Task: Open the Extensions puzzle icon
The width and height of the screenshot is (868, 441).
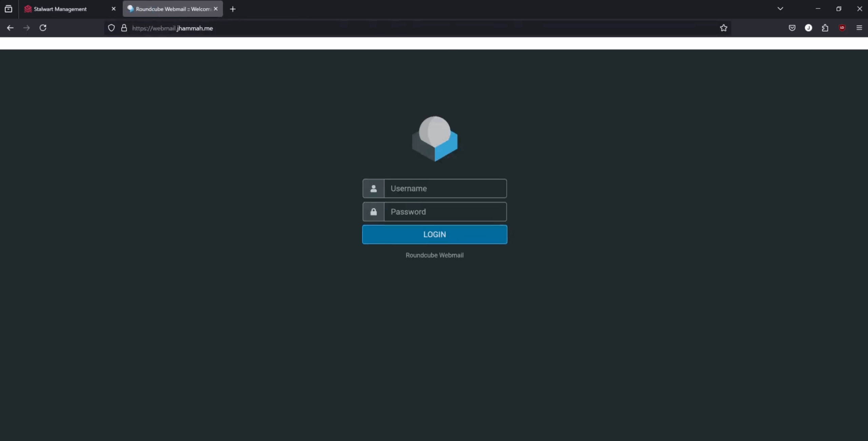Action: (825, 28)
